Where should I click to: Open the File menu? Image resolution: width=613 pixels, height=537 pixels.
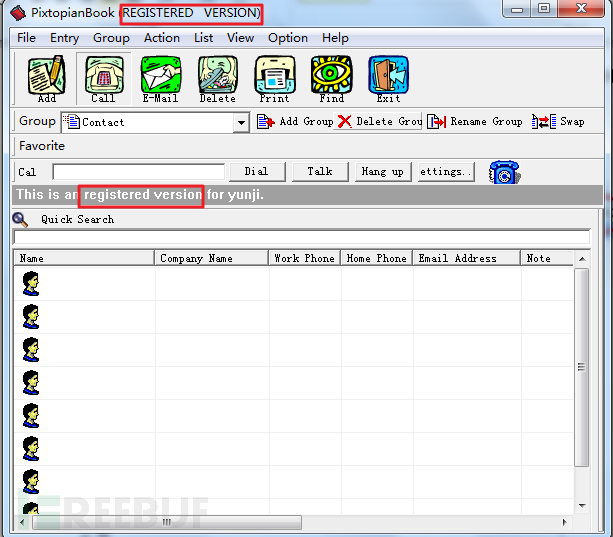point(26,38)
